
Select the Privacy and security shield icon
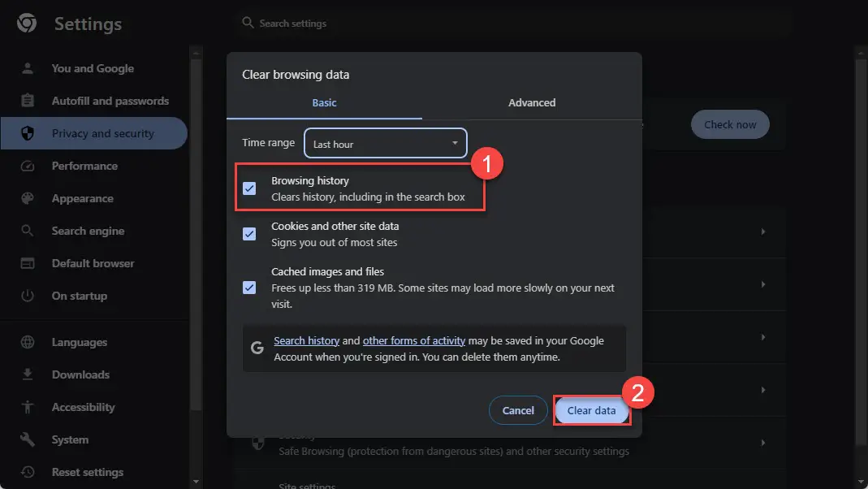[26, 133]
